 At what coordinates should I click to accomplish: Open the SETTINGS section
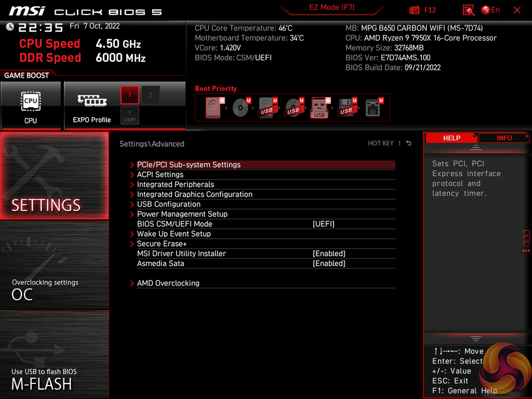[x=54, y=175]
